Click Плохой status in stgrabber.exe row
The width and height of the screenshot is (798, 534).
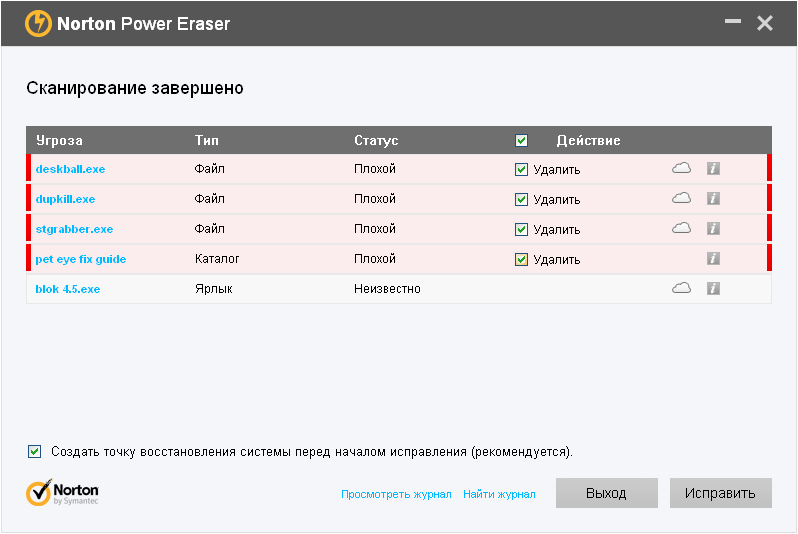[375, 229]
